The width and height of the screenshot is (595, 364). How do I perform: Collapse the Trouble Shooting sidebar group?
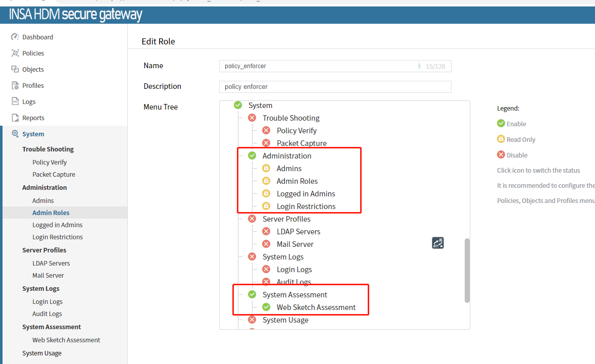pyautogui.click(x=48, y=149)
